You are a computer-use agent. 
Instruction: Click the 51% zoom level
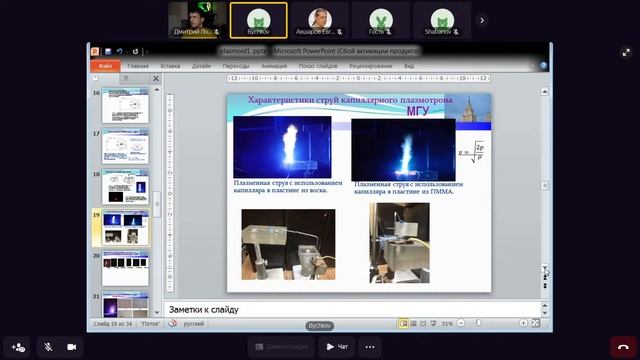point(447,324)
